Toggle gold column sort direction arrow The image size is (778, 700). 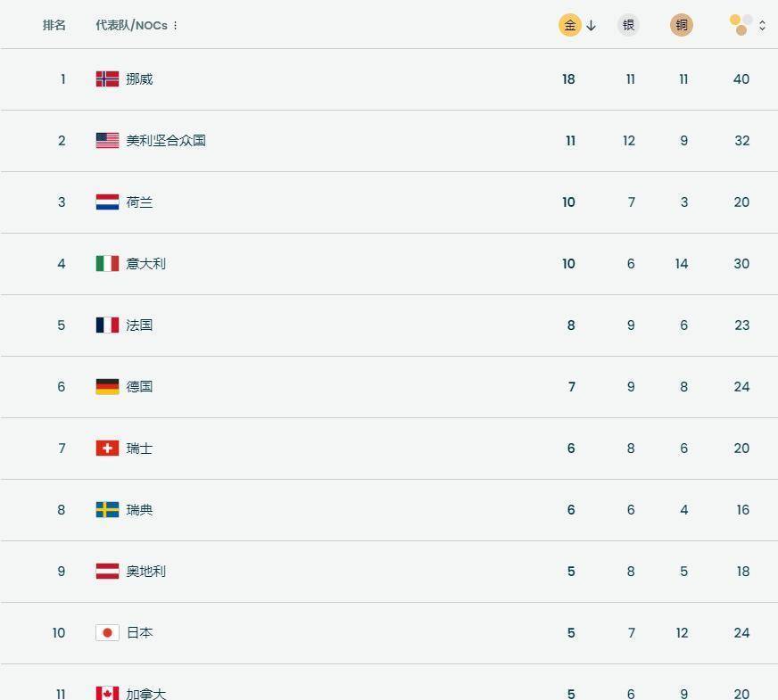click(591, 26)
